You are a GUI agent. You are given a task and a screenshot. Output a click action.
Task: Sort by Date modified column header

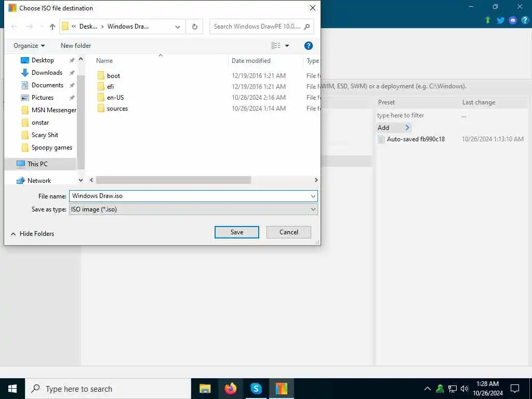click(251, 61)
